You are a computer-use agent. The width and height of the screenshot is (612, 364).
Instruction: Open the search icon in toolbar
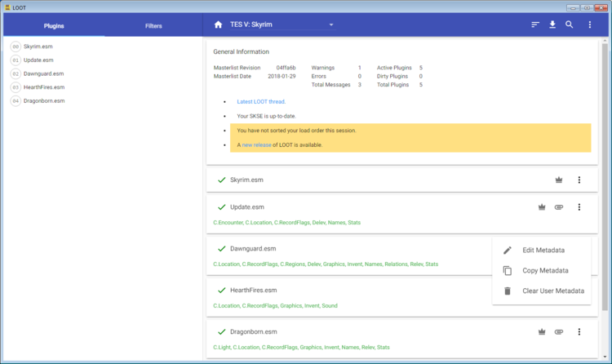[x=570, y=24]
